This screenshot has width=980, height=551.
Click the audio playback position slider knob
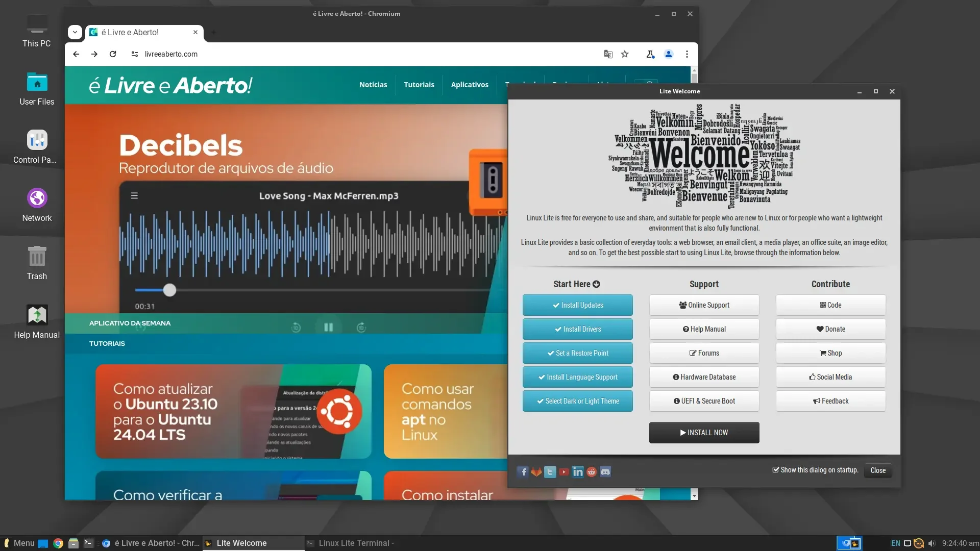(169, 290)
